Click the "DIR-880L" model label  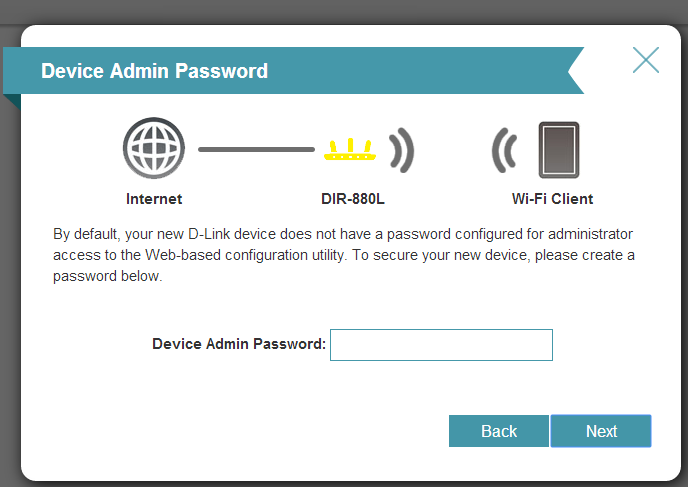coord(353,199)
